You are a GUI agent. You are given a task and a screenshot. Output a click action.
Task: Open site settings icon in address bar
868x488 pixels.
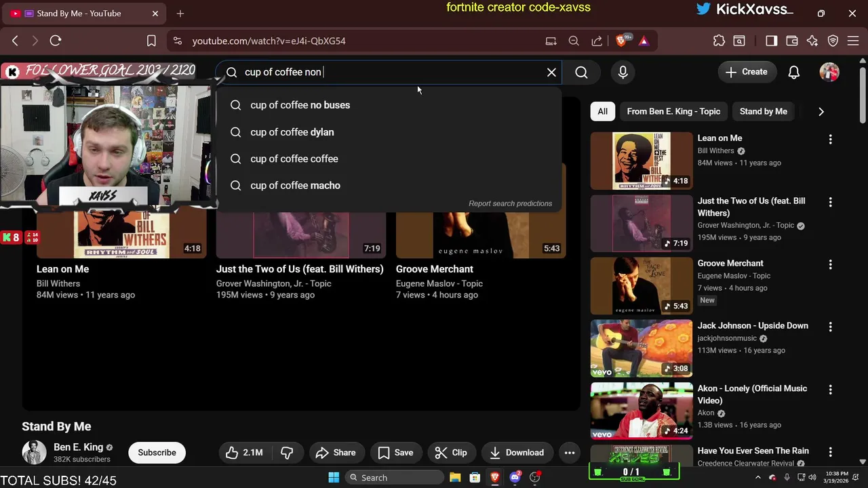click(178, 41)
